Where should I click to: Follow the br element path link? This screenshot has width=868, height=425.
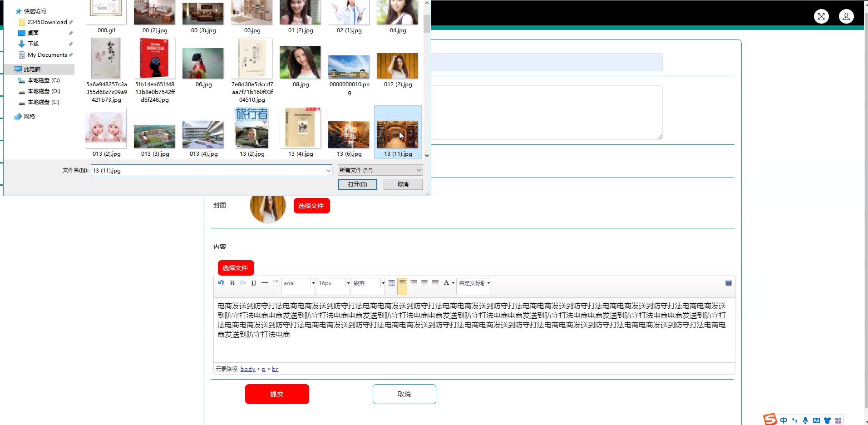pos(275,369)
